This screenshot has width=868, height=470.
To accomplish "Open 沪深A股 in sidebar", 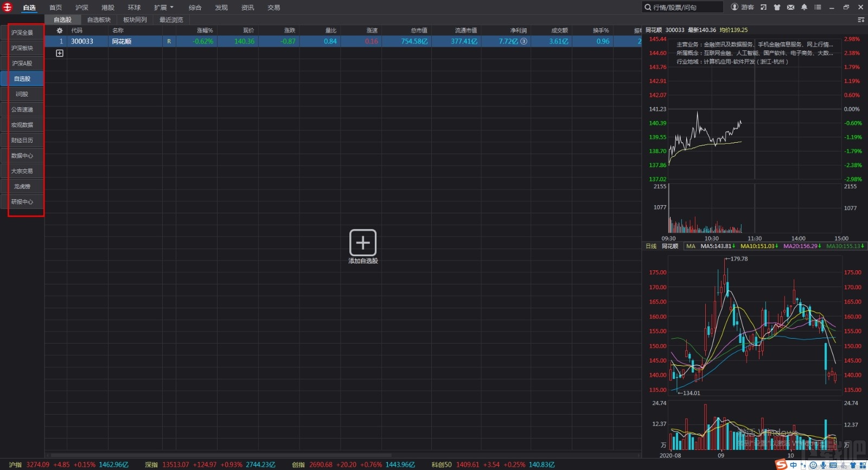I will point(22,63).
